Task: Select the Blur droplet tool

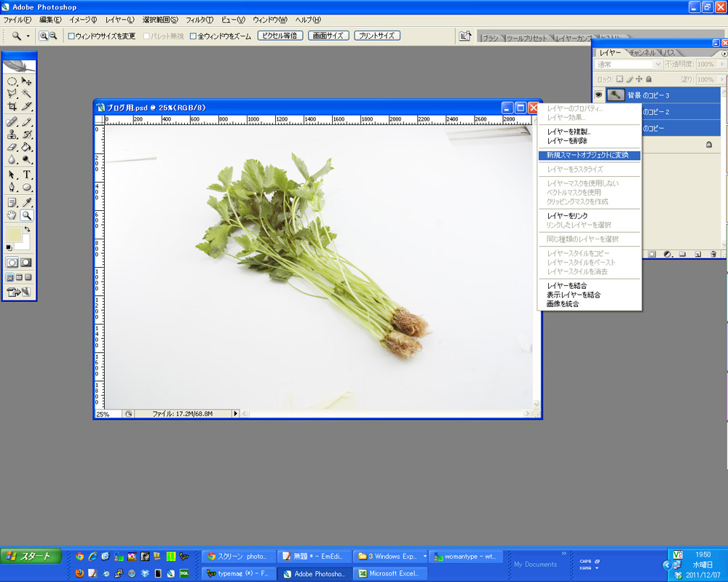Action: pyautogui.click(x=12, y=159)
